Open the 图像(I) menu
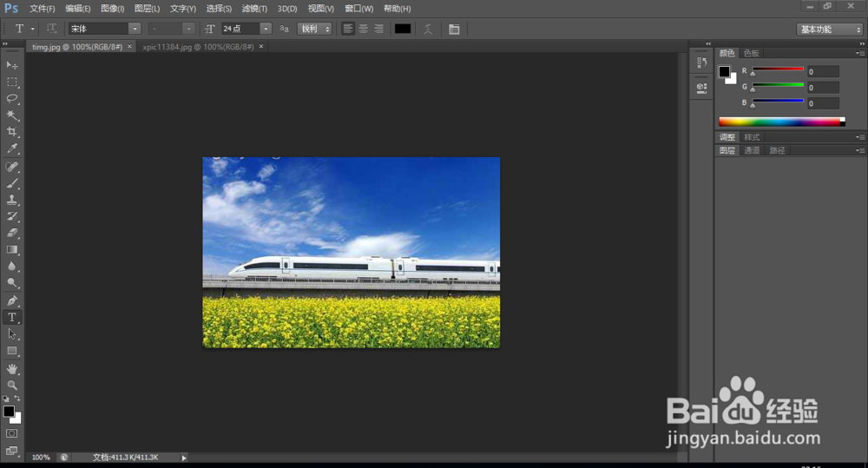Screen dimensions: 868x468 [112, 9]
